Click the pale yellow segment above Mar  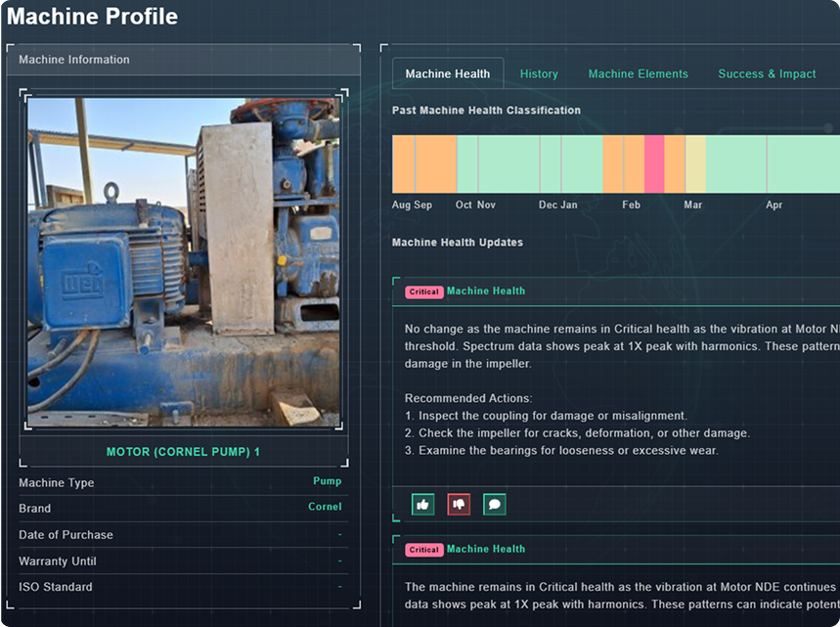pyautogui.click(x=695, y=164)
